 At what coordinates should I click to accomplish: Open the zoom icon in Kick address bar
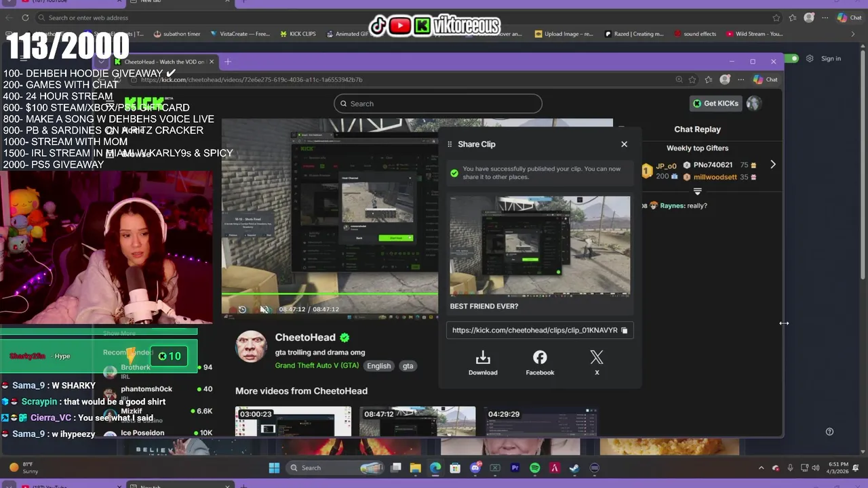coord(679,79)
